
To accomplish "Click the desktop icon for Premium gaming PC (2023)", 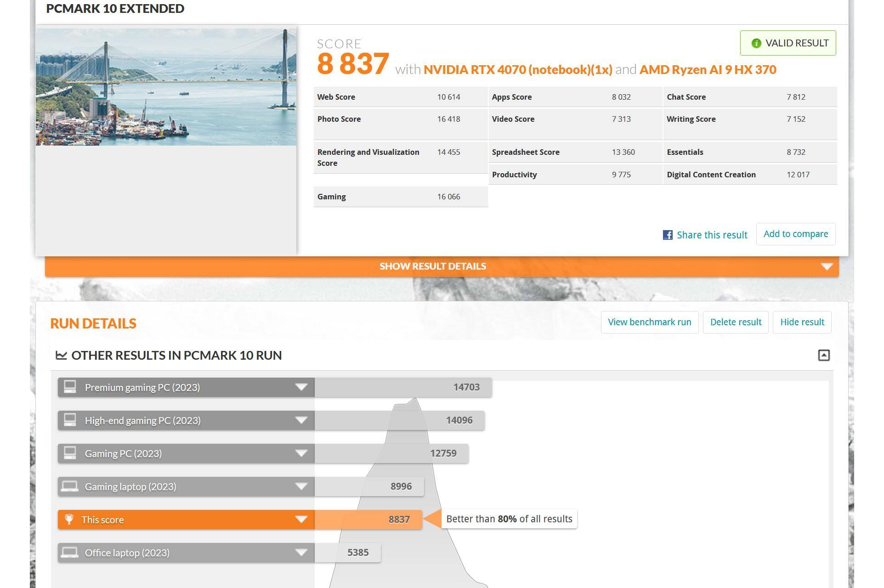I will 70,387.
